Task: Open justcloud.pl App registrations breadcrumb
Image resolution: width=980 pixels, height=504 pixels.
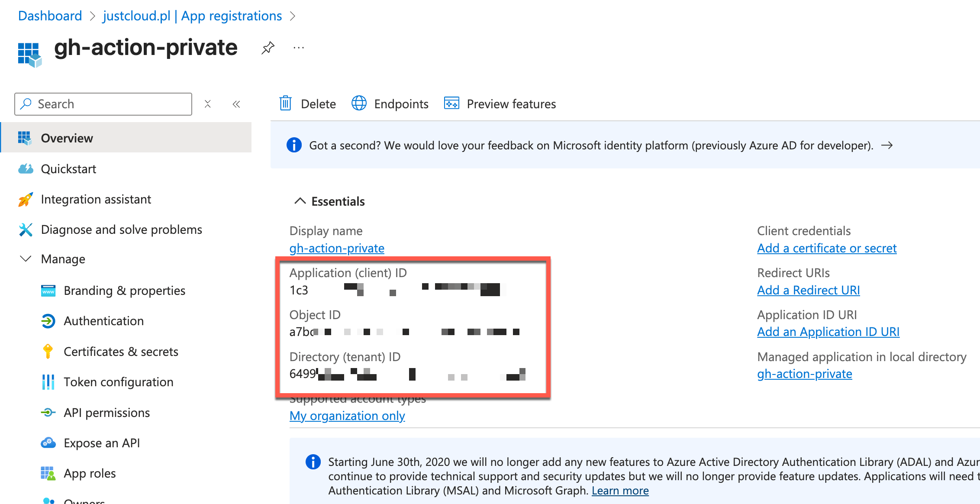Action: pos(192,16)
